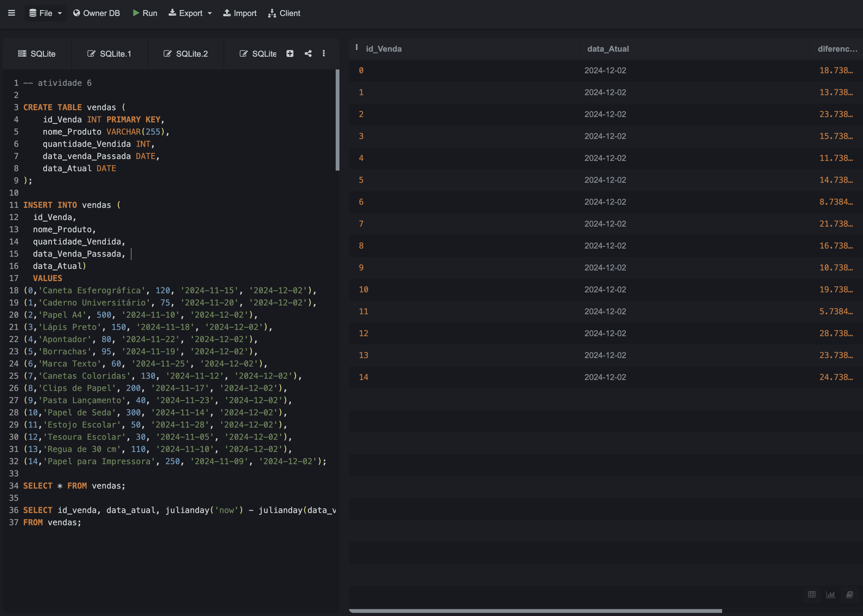Screen dimensions: 863x616
Task: Click the edit icon on SQLite.1 tab
Action: click(91, 54)
